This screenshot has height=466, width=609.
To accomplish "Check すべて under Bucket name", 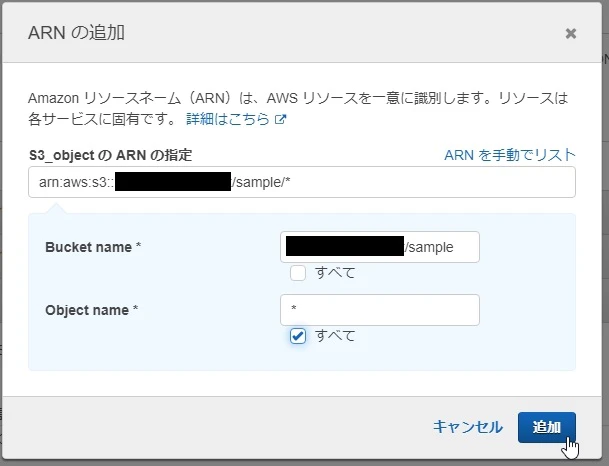I will click(298, 273).
